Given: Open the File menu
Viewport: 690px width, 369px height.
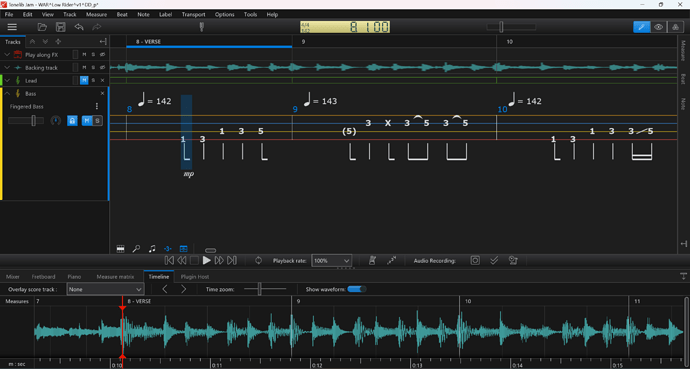Looking at the screenshot, I should pyautogui.click(x=9, y=15).
